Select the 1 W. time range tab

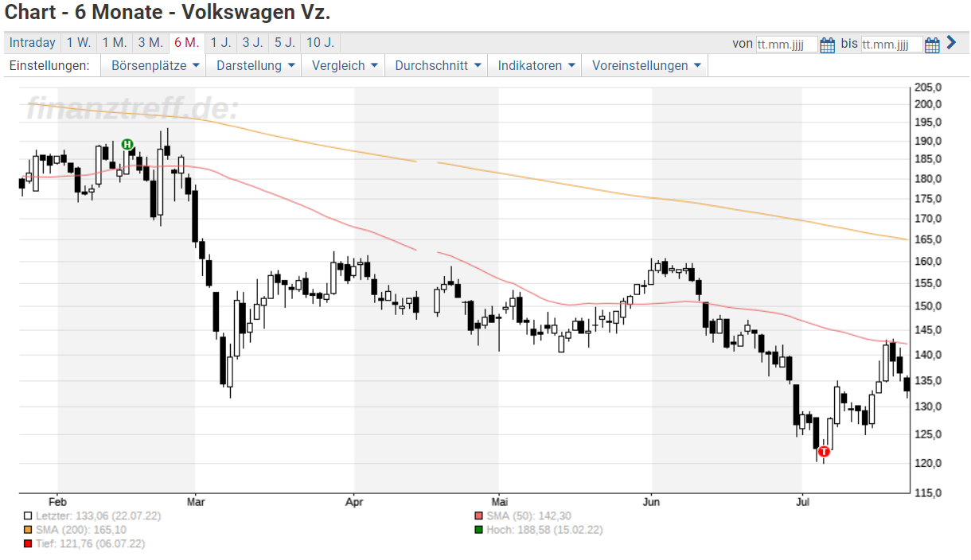tap(79, 43)
